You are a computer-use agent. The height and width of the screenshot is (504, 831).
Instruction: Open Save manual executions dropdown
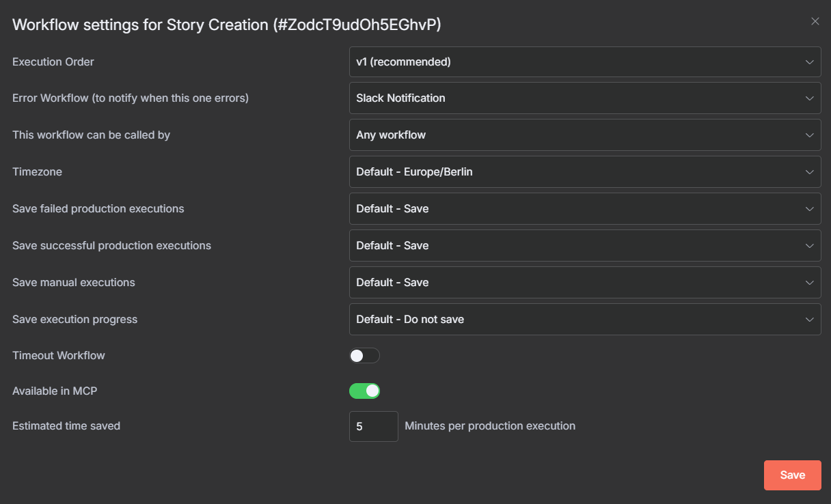tap(584, 283)
